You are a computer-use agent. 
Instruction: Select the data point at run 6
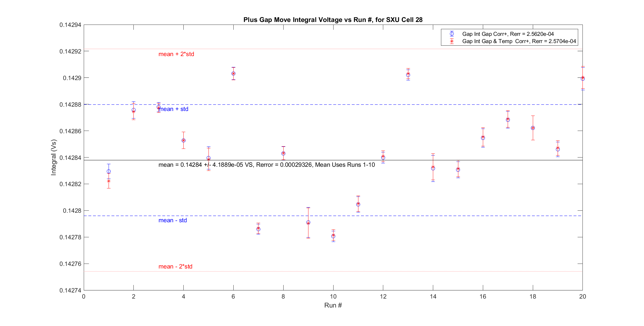(x=233, y=73)
